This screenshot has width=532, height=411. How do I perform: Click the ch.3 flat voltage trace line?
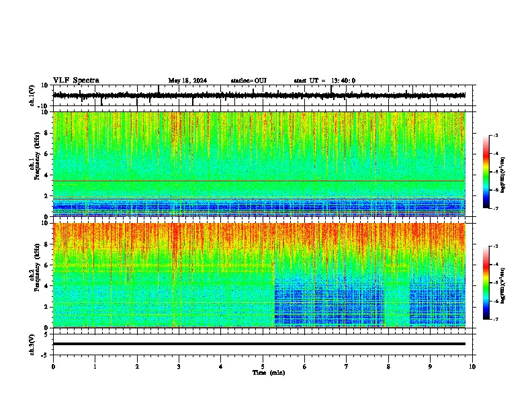point(259,344)
